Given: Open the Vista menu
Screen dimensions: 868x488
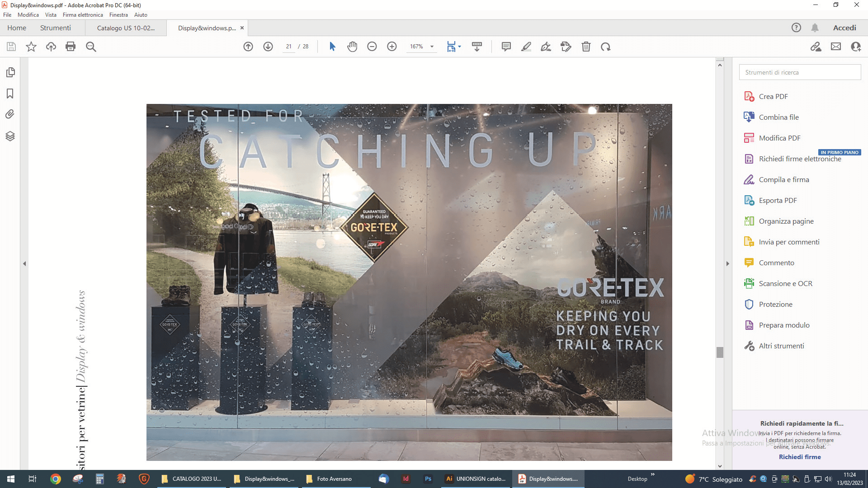Looking at the screenshot, I should (x=51, y=15).
